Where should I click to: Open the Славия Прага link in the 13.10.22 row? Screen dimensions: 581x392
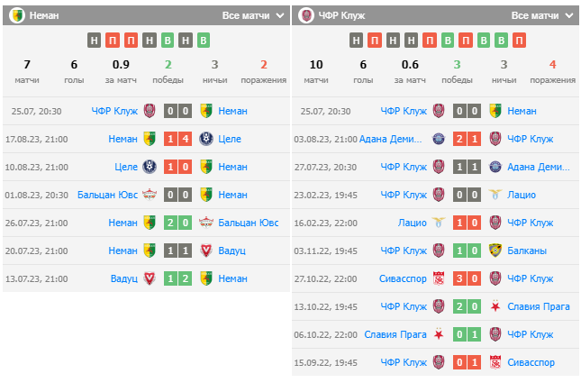point(539,306)
